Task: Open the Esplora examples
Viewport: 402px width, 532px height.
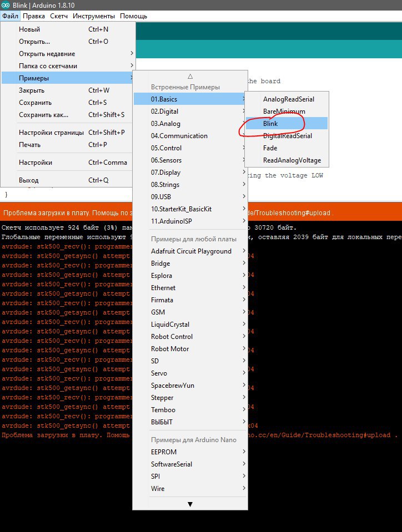Action: point(190,276)
